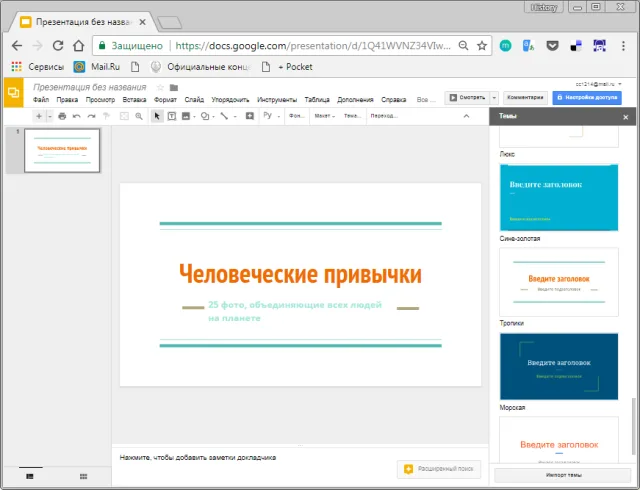Screen dimensions: 640x490
Task: Select the arrow cursor tool
Action: (x=157, y=116)
